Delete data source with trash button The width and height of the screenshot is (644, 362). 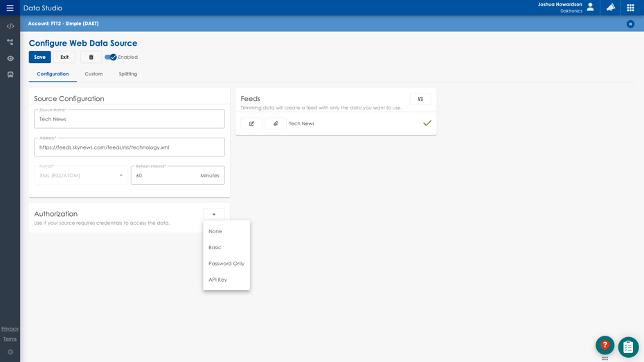point(91,57)
